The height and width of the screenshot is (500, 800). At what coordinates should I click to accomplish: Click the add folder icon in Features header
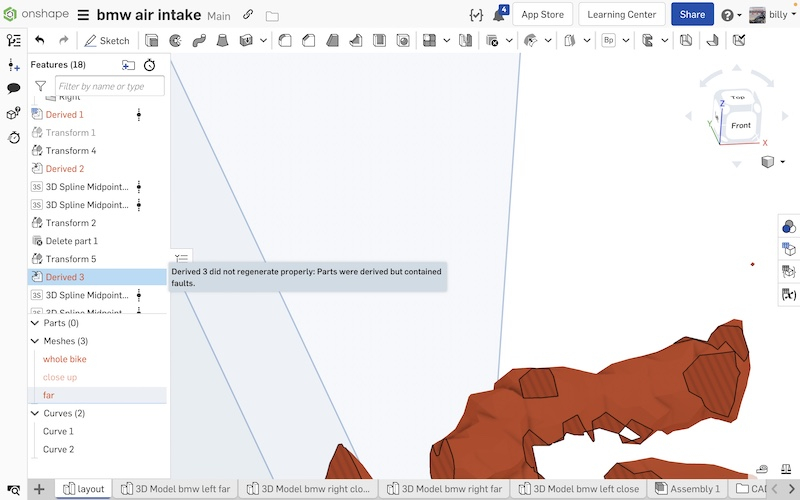(128, 65)
